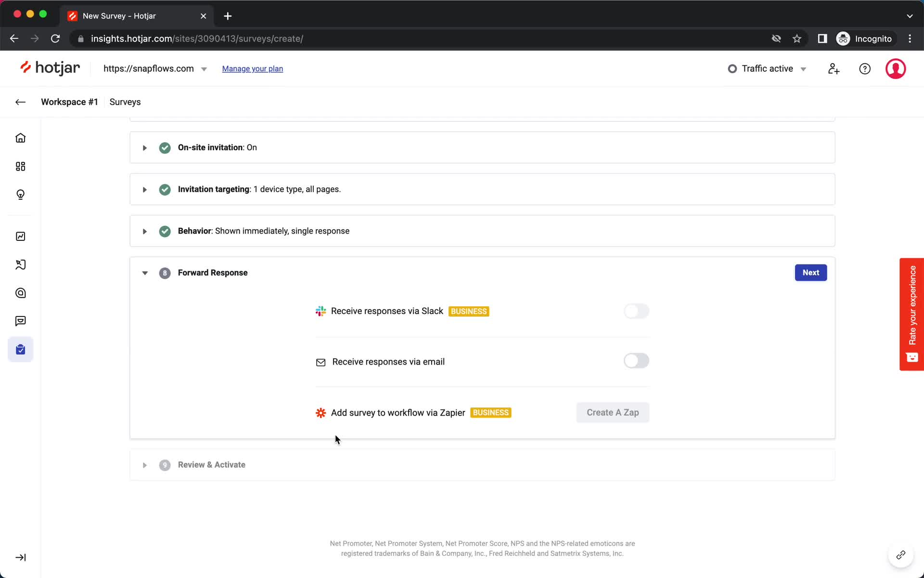Open the Surveys breadcrumb menu
The width and height of the screenshot is (924, 578).
pyautogui.click(x=125, y=101)
